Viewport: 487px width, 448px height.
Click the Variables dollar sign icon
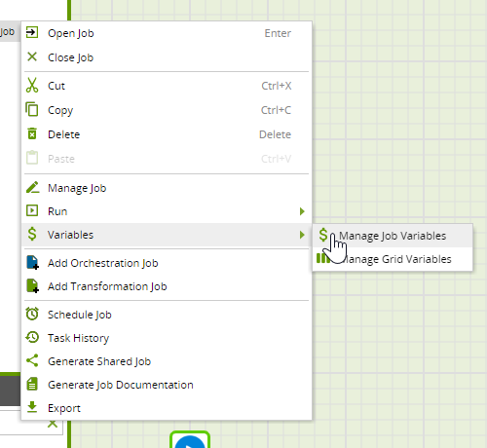tap(32, 234)
